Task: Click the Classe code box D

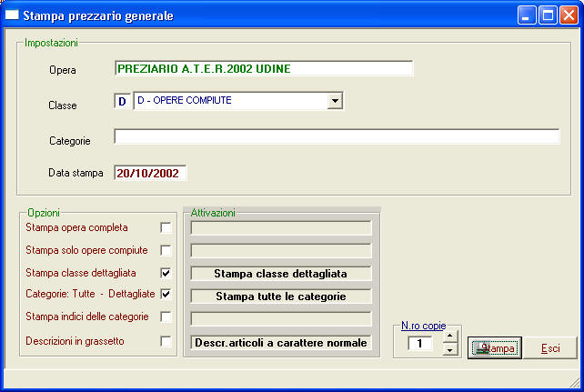Action: point(122,101)
